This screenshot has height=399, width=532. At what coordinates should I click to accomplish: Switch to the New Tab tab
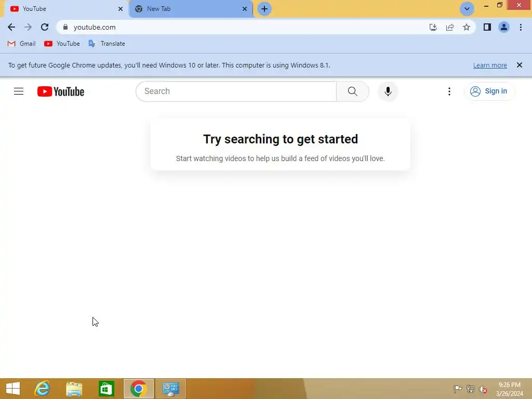point(190,9)
